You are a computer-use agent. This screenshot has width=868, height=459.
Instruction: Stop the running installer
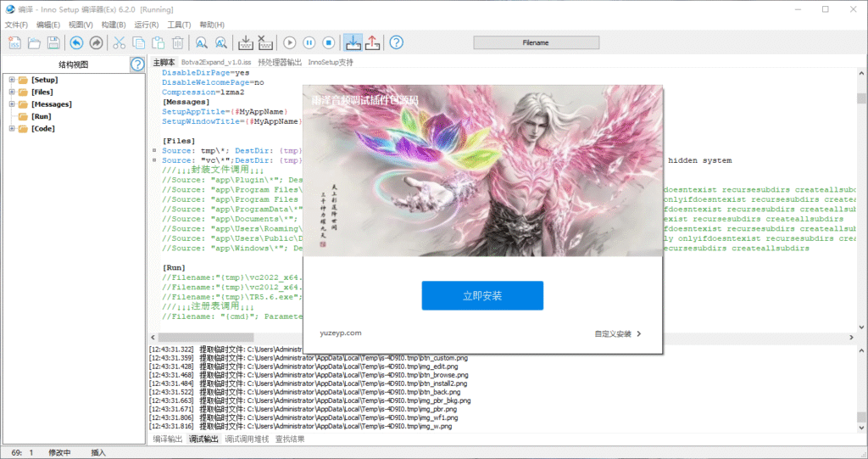tap(328, 42)
